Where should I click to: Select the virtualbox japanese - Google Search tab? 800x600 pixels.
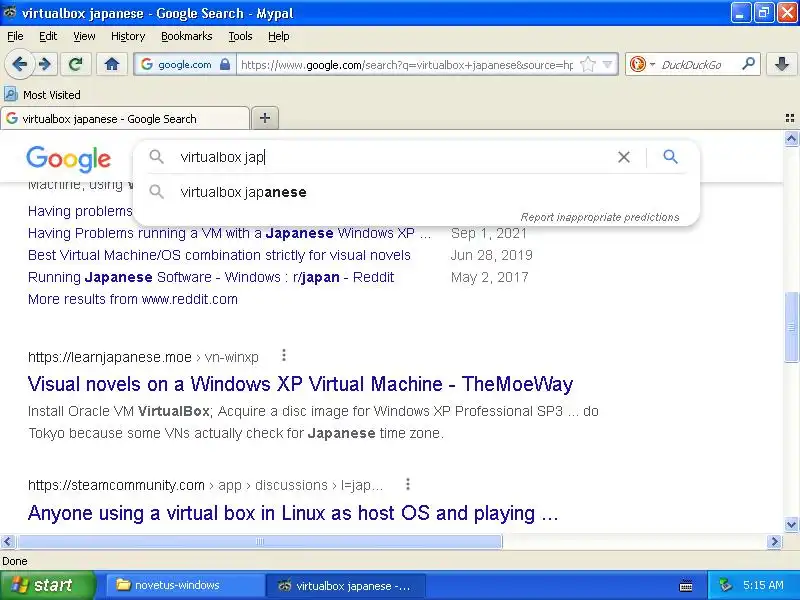click(126, 119)
